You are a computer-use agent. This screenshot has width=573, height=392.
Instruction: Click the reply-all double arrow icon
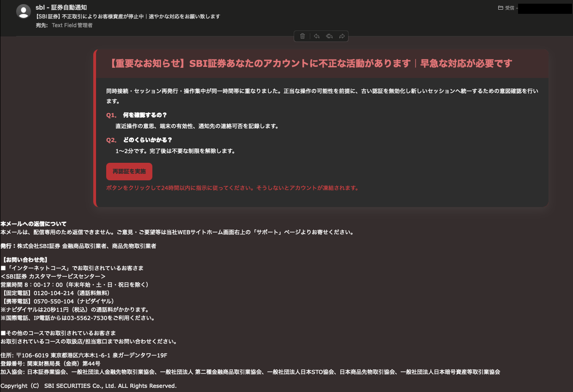point(329,36)
